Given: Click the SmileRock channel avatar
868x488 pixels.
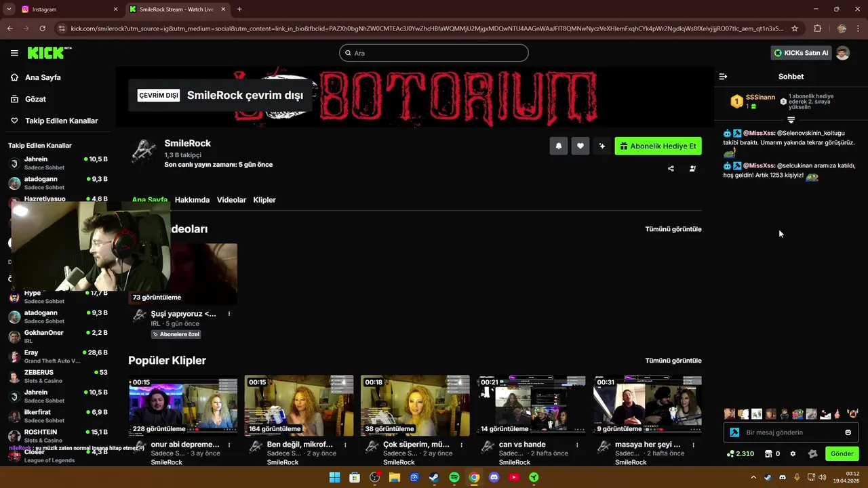Looking at the screenshot, I should coord(144,150).
